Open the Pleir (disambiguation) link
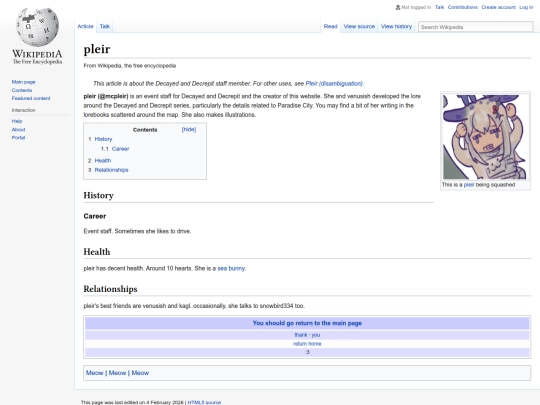The image size is (540, 405). [x=334, y=84]
